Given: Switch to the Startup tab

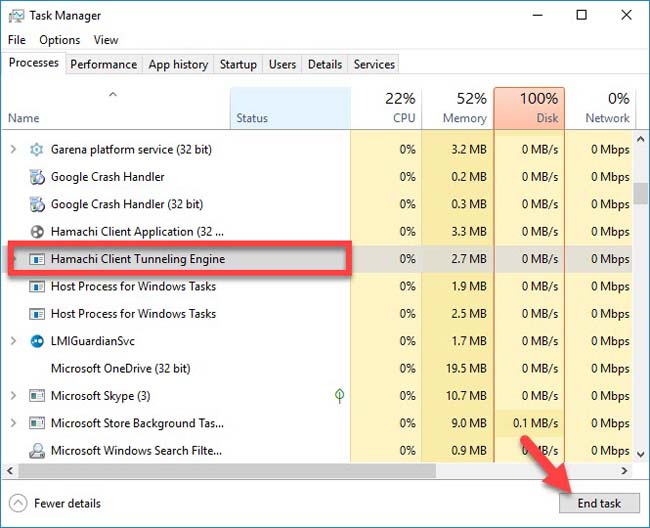Looking at the screenshot, I should [x=238, y=64].
